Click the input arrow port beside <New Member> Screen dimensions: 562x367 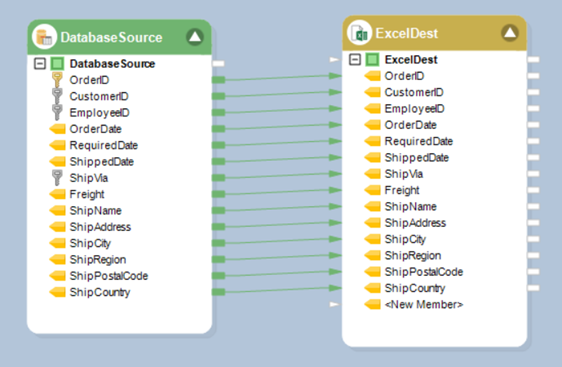click(x=334, y=305)
